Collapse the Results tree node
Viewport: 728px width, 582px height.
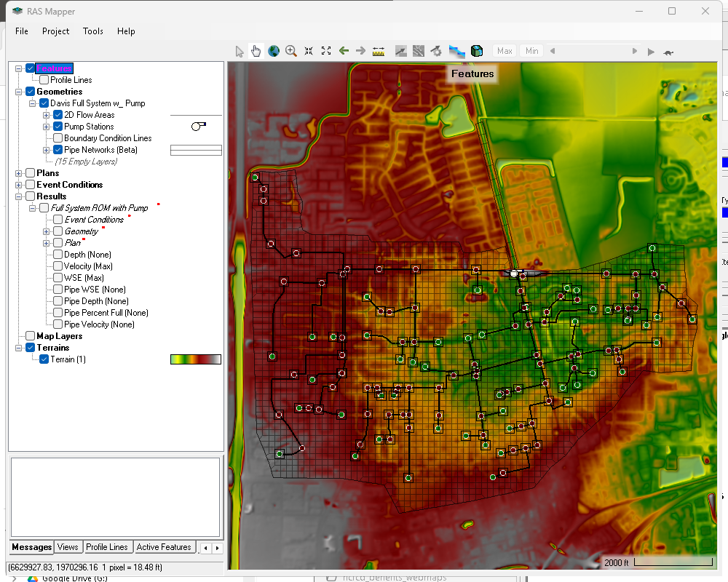pyautogui.click(x=19, y=196)
